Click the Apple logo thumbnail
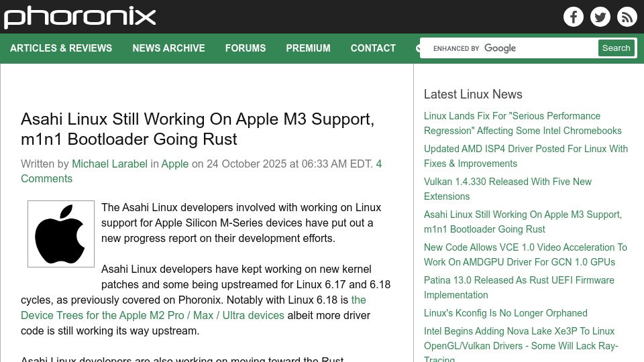Viewport: 644px width, 362px height. 61,234
